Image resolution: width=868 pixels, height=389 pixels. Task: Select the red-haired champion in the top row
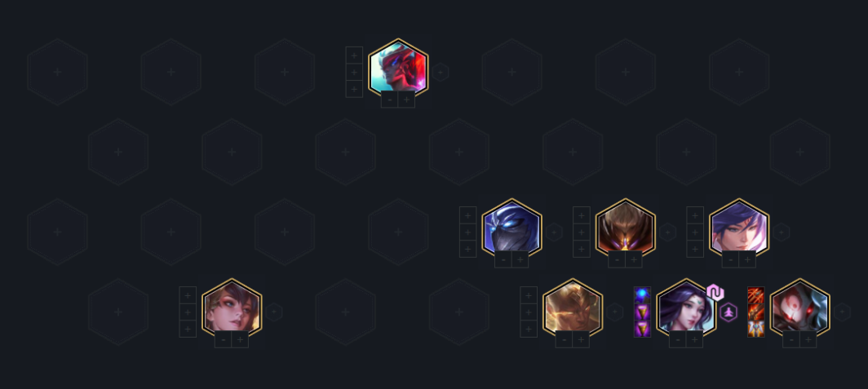tap(398, 68)
